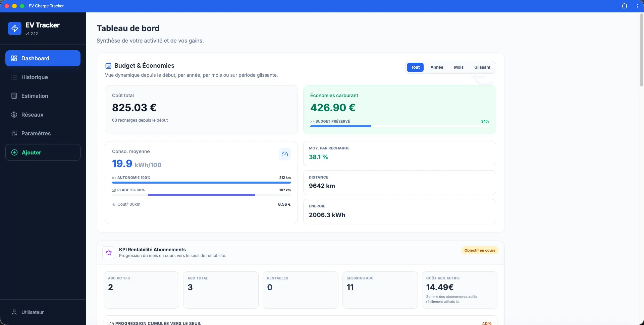Click the gauge icon in Conso. moyenne card
The height and width of the screenshot is (325, 644).
pos(285,154)
